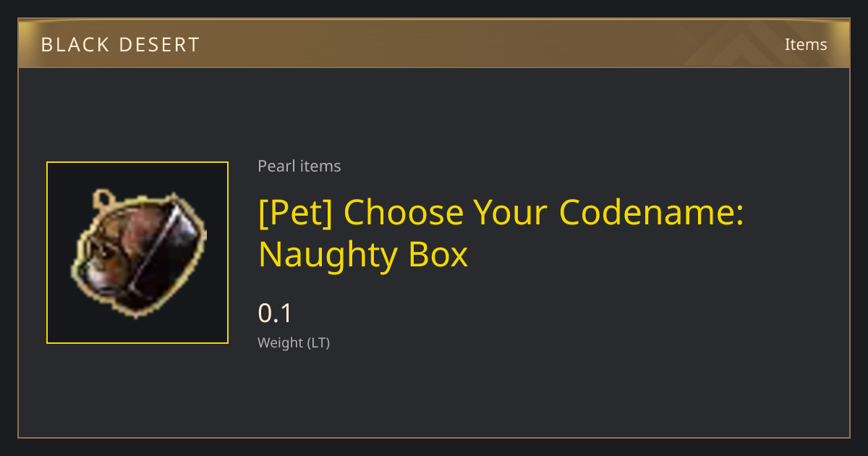Click the word Your in the item title
Image resolution: width=868 pixels, height=456 pixels.
tap(511, 212)
